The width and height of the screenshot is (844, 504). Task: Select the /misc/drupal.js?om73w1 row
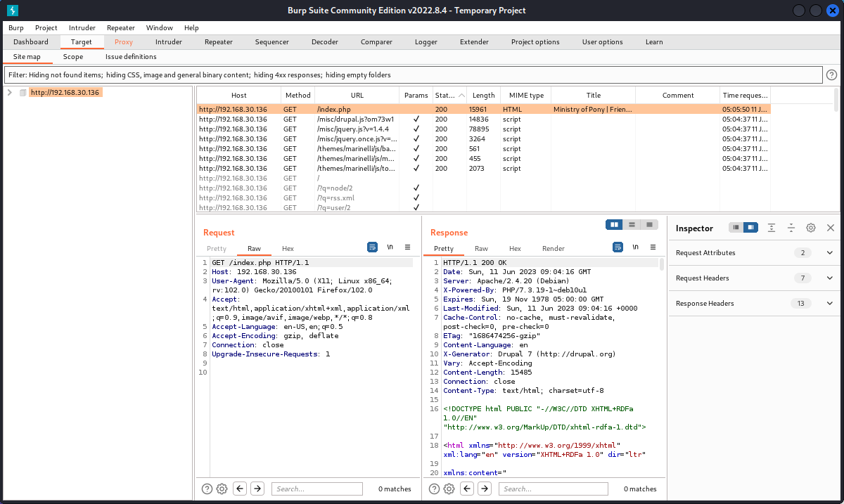(x=484, y=119)
